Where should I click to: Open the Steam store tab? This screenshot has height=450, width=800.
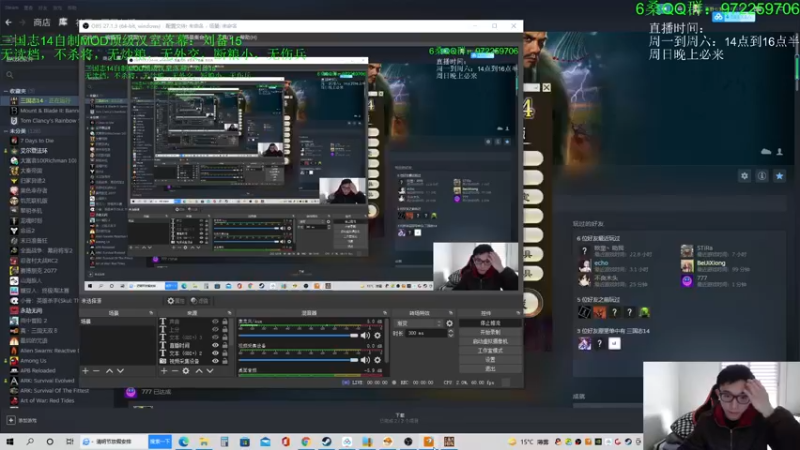point(42,22)
